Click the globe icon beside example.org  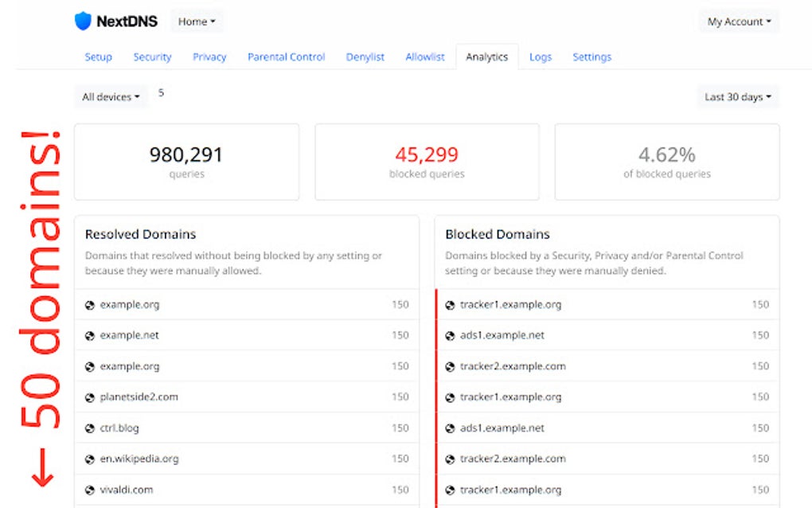(91, 304)
